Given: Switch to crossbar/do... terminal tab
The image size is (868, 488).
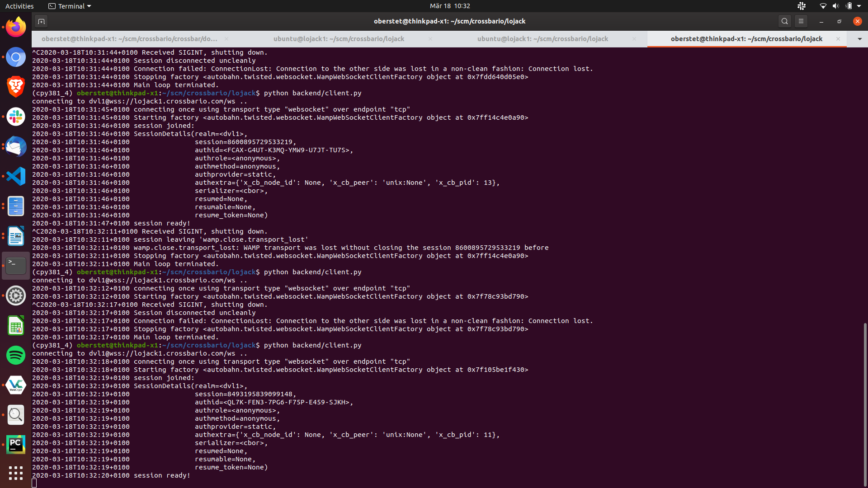Looking at the screenshot, I should pyautogui.click(x=129, y=39).
